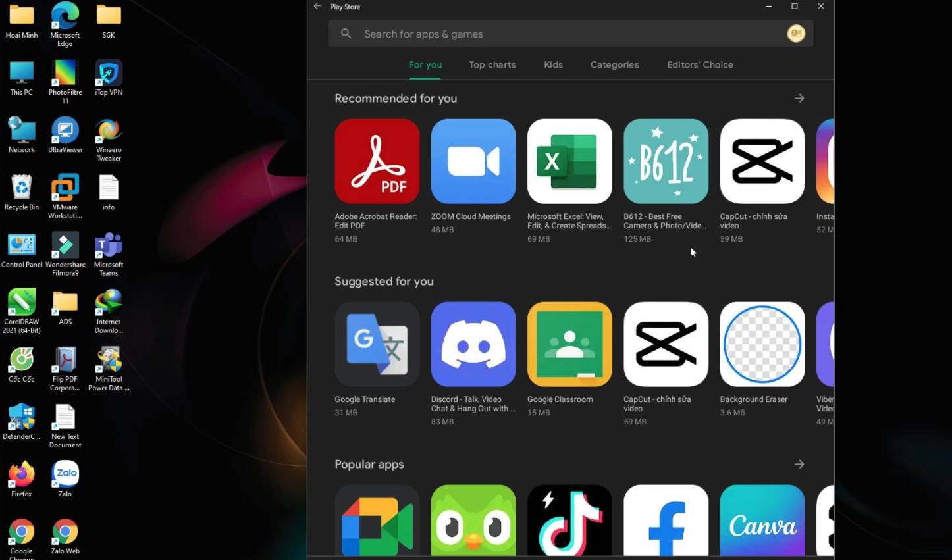The image size is (952, 560).
Task: Open CapCut icon under Suggested for you
Action: click(x=666, y=344)
